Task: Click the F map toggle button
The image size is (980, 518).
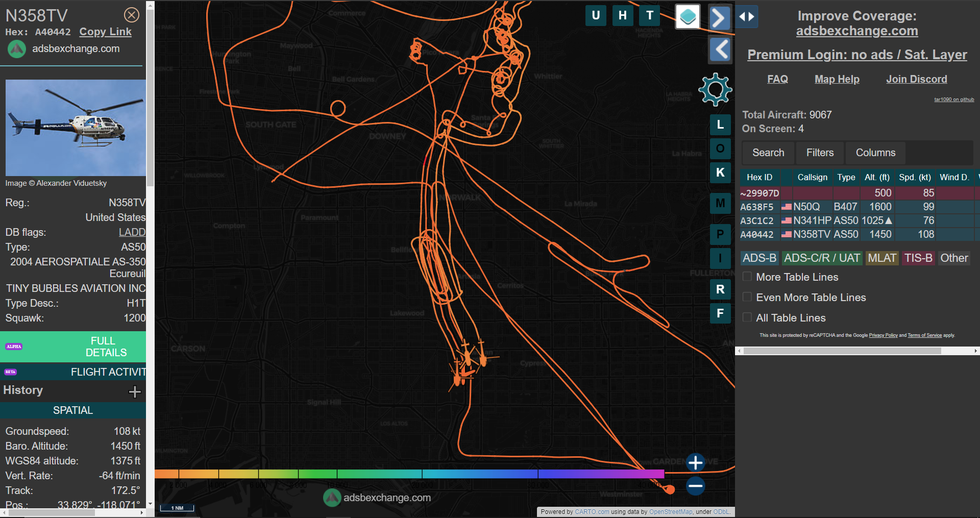Action: click(x=720, y=313)
